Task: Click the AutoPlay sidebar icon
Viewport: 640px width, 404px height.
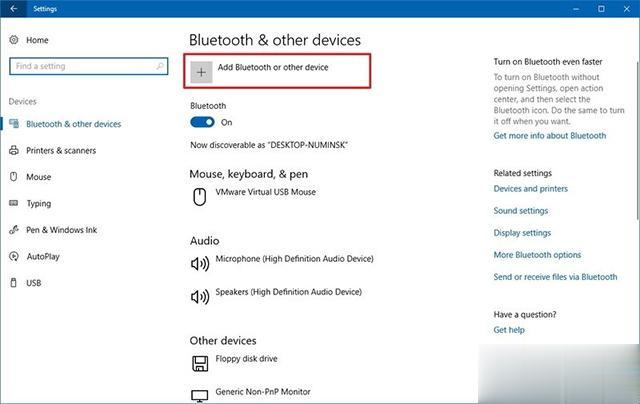Action: [x=14, y=256]
